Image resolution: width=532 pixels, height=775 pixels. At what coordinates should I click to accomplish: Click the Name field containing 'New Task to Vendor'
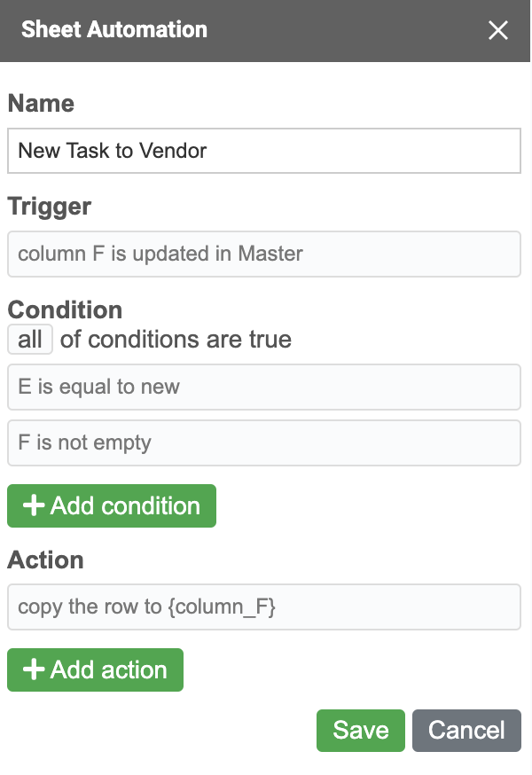pos(263,151)
